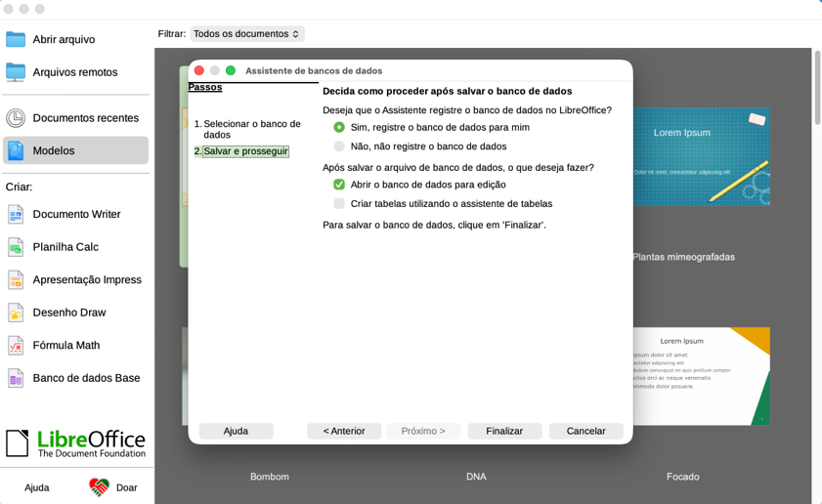Click the Apresentação Impress icon
The height and width of the screenshot is (504, 822).
coord(16,279)
